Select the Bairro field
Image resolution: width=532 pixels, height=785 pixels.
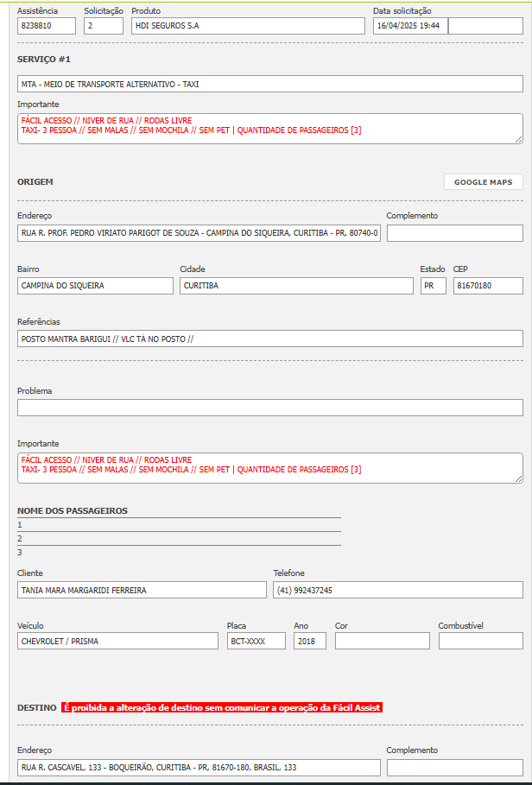pyautogui.click(x=95, y=286)
